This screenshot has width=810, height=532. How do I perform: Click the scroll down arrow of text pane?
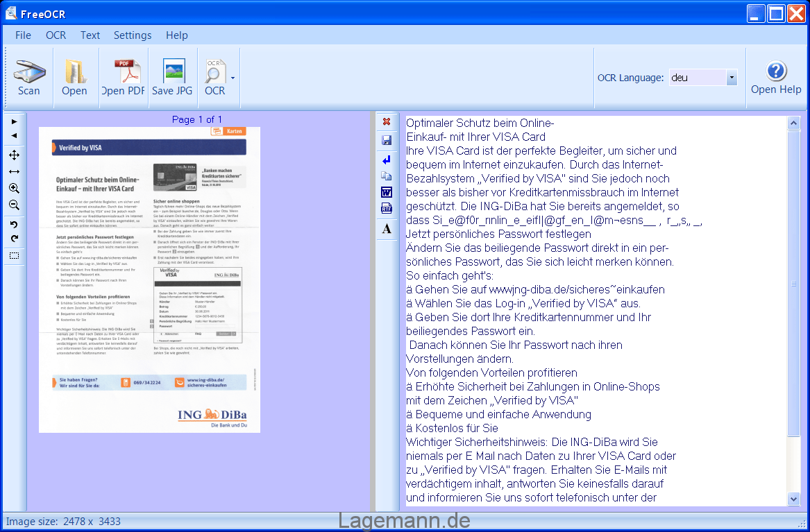(794, 499)
